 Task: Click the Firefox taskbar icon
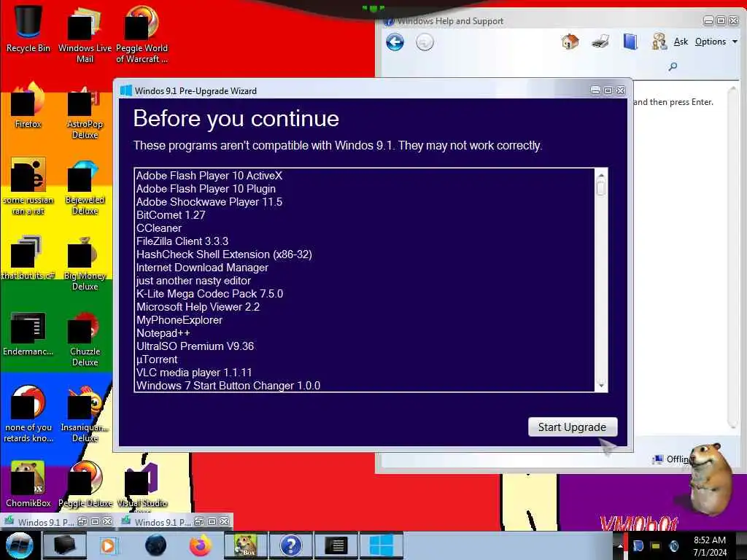tap(200, 545)
